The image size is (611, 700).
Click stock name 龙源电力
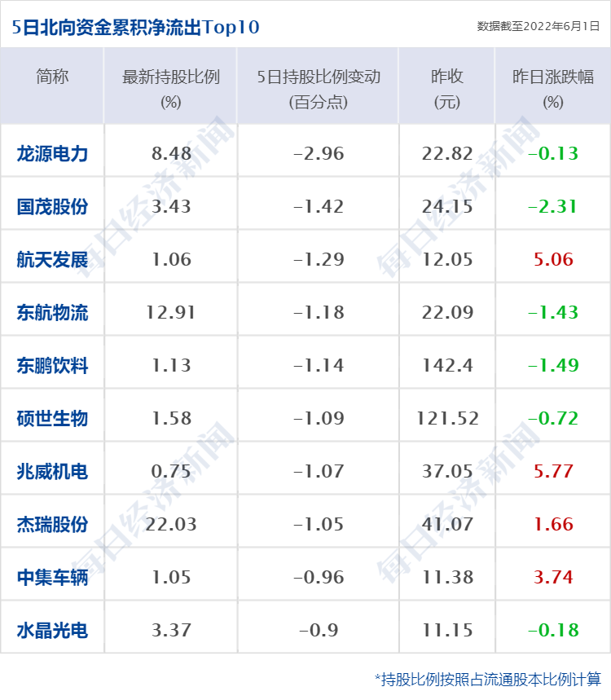(x=52, y=154)
